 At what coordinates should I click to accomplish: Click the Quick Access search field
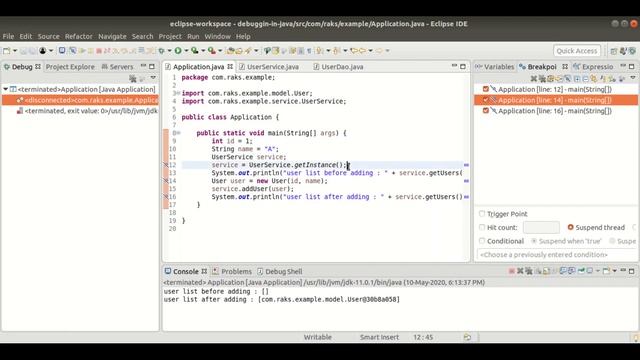click(577, 51)
